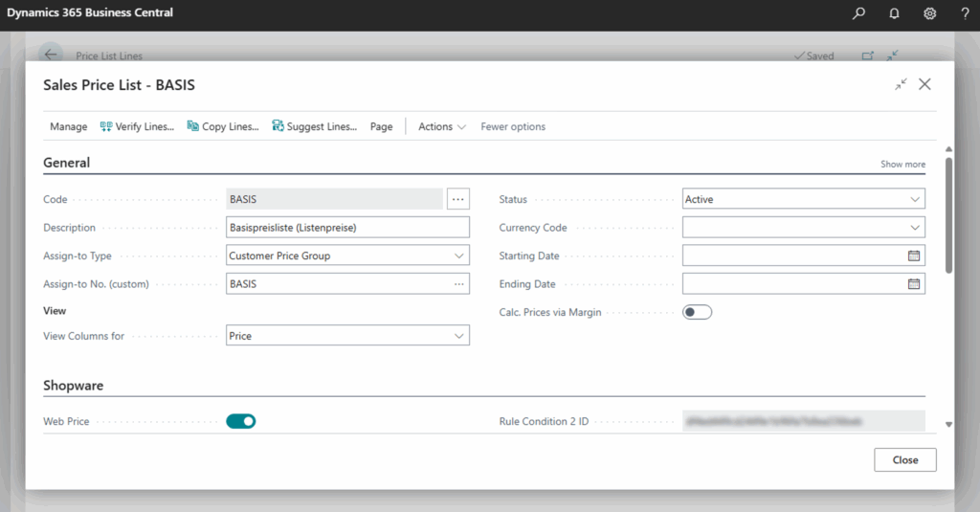The width and height of the screenshot is (980, 512).
Task: Open the Code field lookup ellipsis button
Action: coord(458,199)
